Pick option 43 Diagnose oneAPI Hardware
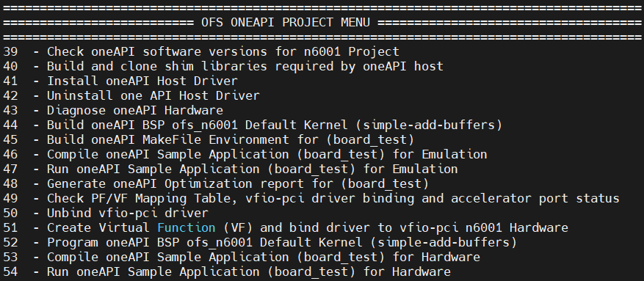Image resolution: width=644 pixels, height=281 pixels. click(x=113, y=110)
